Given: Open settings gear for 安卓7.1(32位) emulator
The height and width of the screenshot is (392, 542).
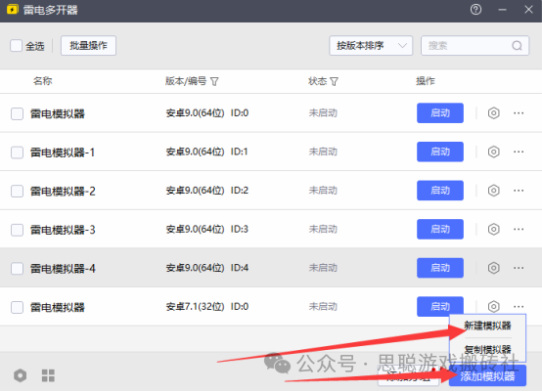Looking at the screenshot, I should [x=494, y=306].
